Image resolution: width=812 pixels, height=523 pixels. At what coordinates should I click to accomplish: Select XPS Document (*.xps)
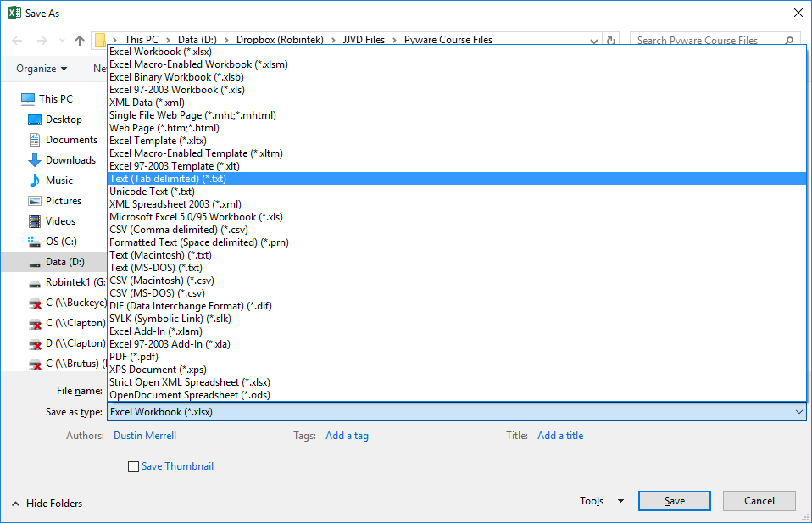tap(457, 369)
